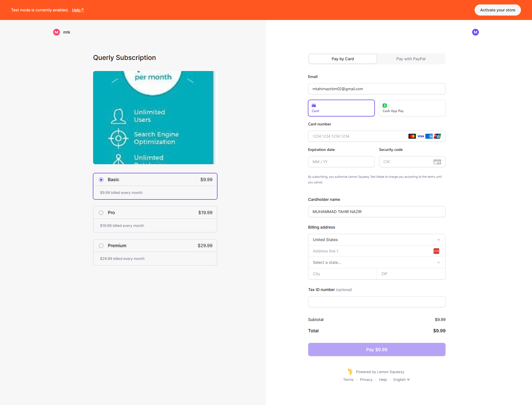Viewport: 532px width, 405px height.
Task: Click the Lemon Squeezy logo icon
Action: coord(350,371)
